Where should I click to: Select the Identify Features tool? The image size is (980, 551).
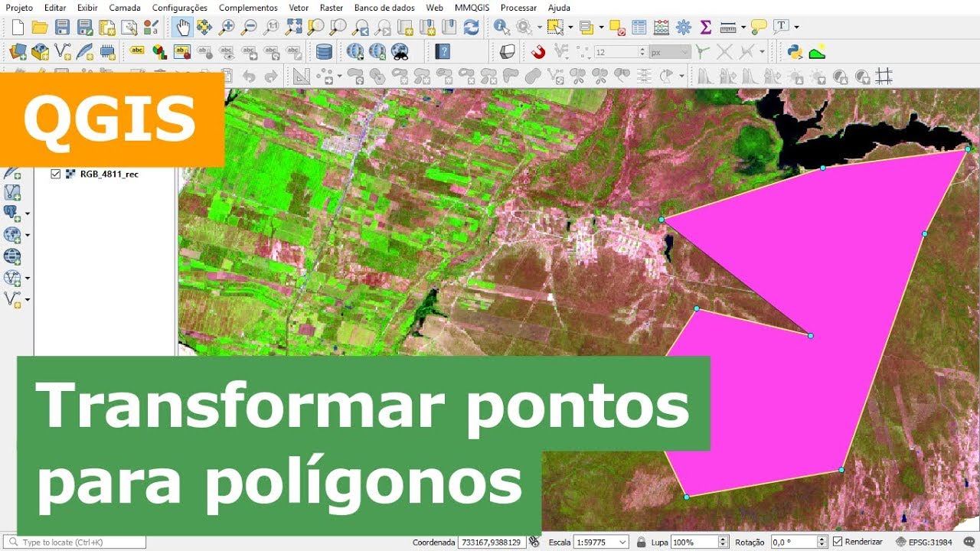(x=501, y=28)
